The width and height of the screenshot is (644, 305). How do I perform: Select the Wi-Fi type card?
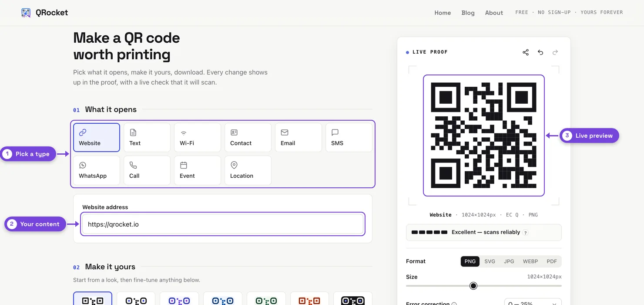point(198,137)
